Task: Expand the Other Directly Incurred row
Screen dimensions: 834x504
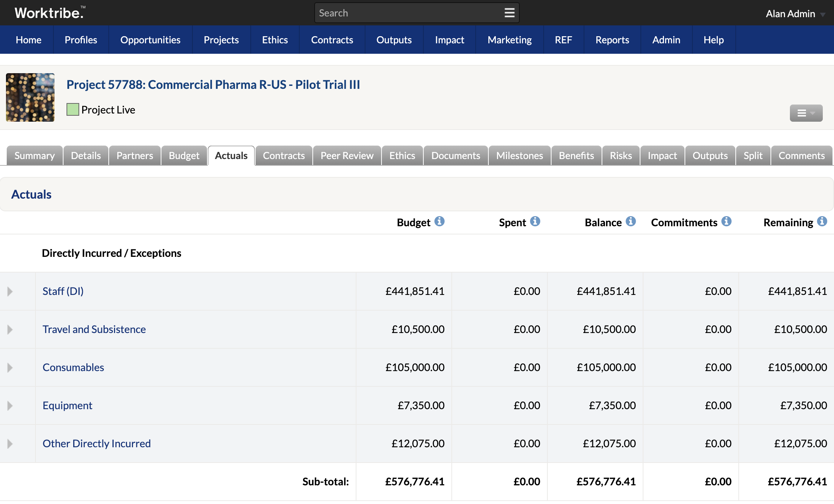Action: [x=10, y=444]
